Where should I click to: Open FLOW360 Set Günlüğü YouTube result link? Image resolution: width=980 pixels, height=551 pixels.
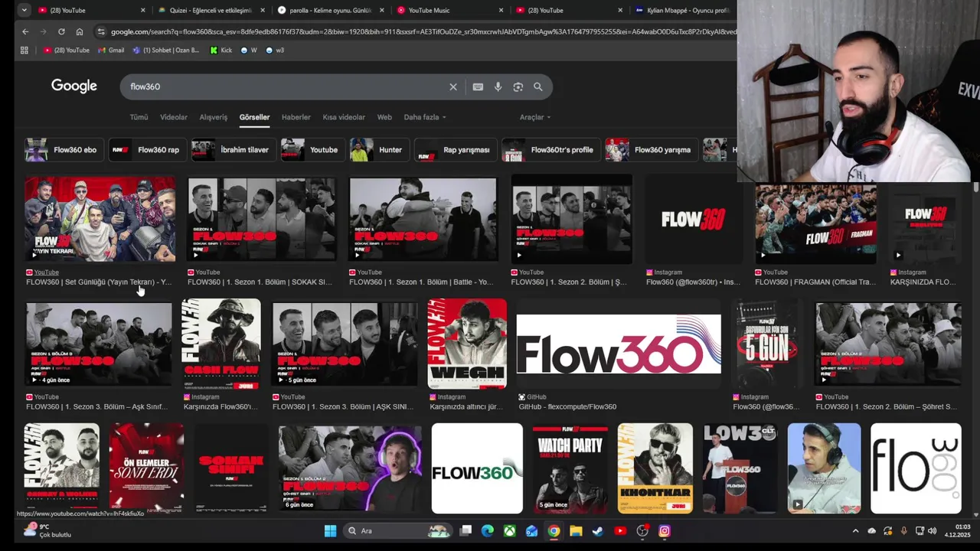point(99,282)
